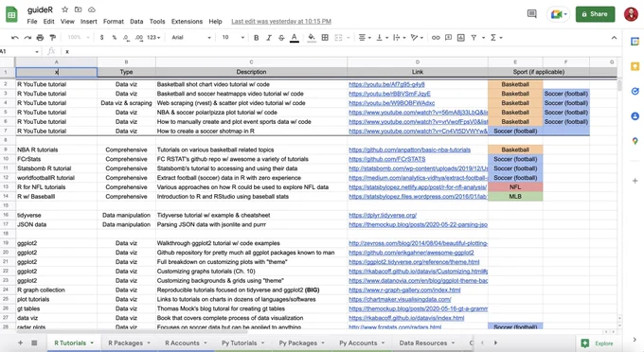Open the Insert menu
Image resolution: width=644 pixels, height=352 pixels.
point(89,22)
